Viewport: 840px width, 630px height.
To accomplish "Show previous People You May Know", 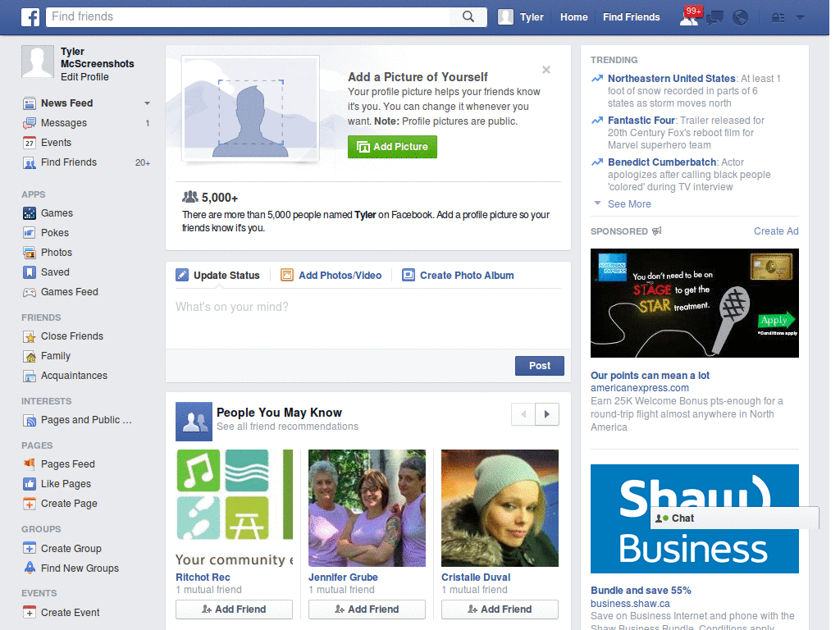I will point(523,414).
